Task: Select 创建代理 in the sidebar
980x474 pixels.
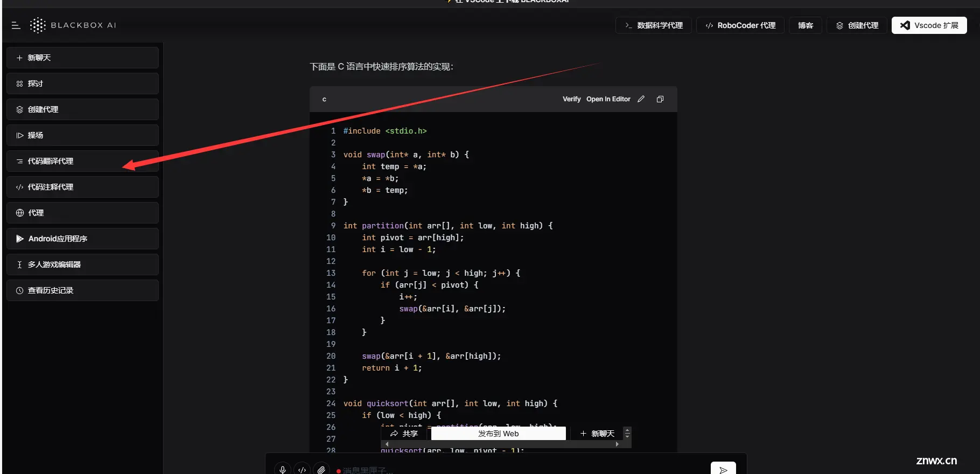Action: coord(82,109)
